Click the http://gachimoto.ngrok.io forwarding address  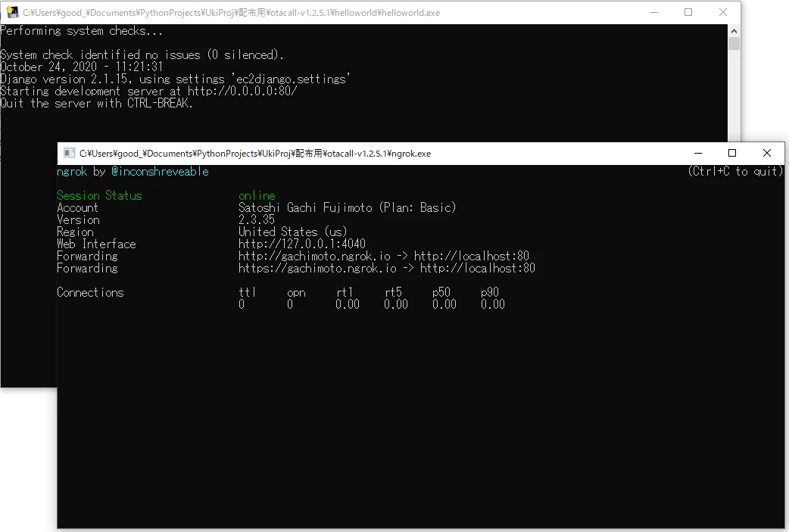(x=314, y=256)
